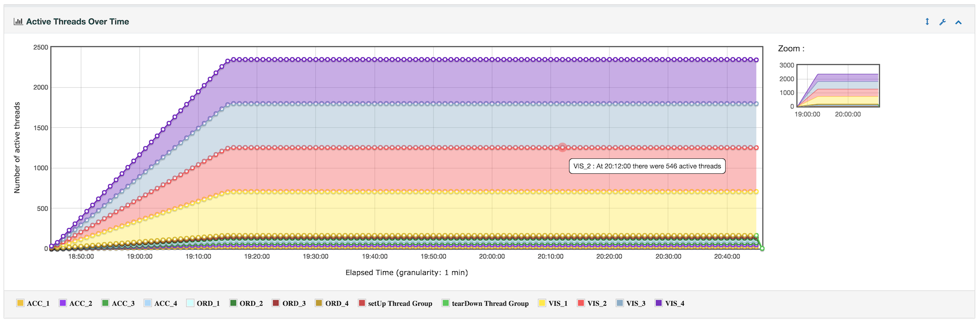Toggle tearDown Thread Group legend entry
The image size is (980, 325).
485,303
